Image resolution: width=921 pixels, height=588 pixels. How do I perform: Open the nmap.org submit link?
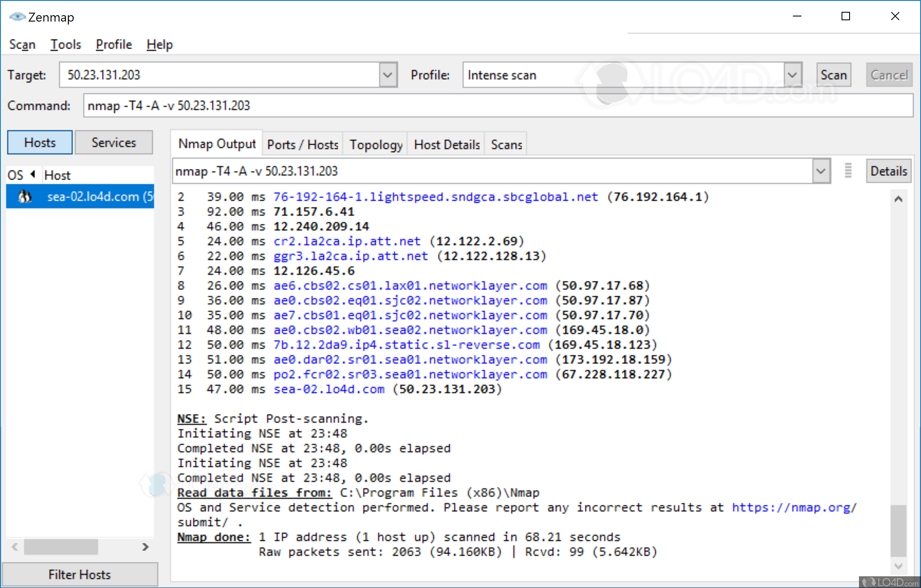point(794,507)
